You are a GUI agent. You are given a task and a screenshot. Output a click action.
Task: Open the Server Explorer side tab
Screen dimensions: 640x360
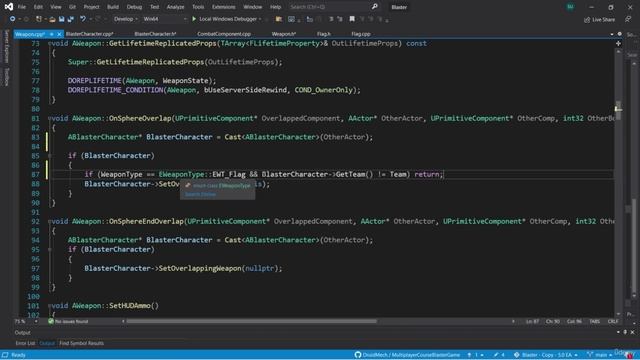(6, 46)
